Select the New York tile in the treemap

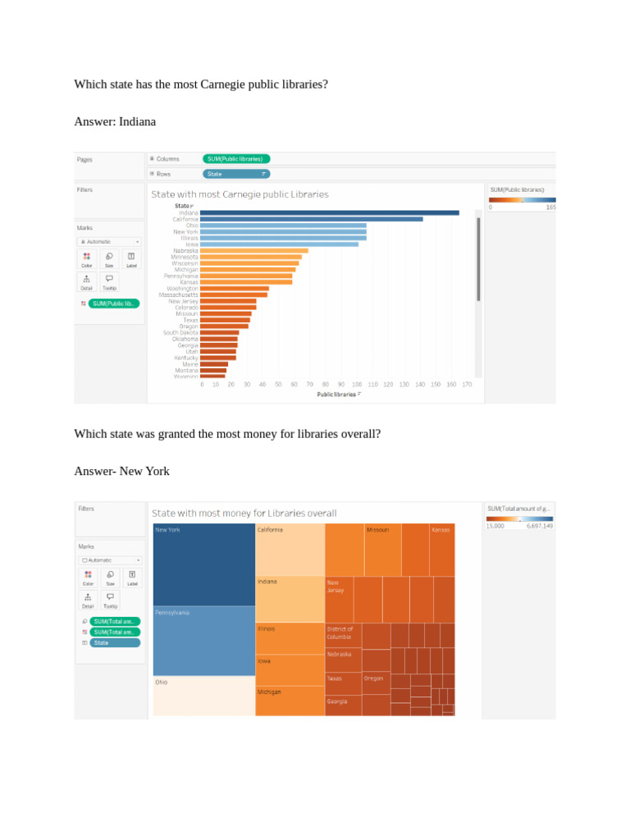click(x=204, y=564)
